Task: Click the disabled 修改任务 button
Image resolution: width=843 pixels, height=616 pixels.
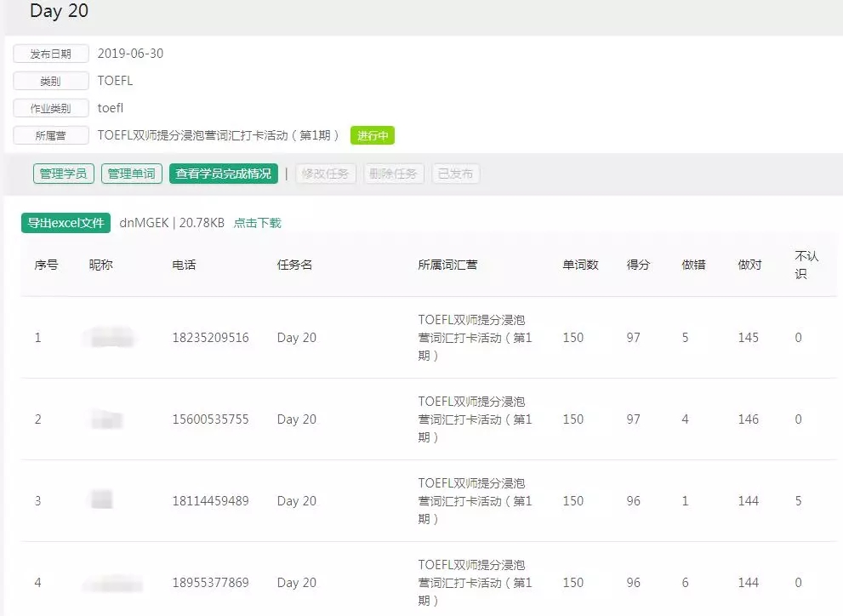Action: [325, 174]
